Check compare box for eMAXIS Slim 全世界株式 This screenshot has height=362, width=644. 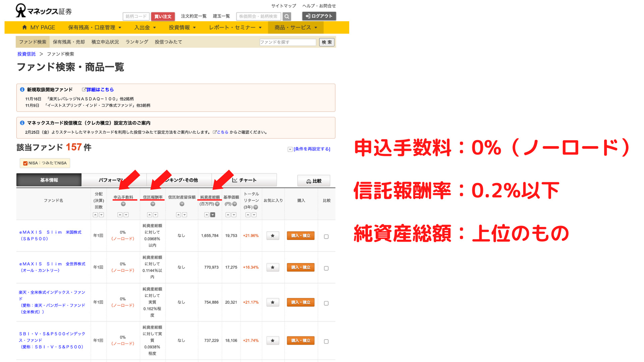coord(326,268)
